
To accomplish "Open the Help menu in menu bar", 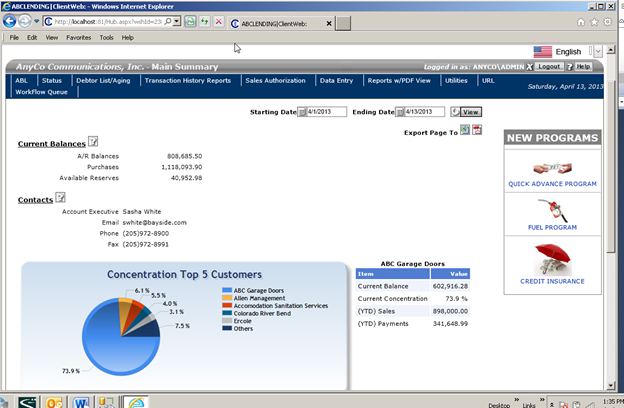I will click(x=127, y=37).
